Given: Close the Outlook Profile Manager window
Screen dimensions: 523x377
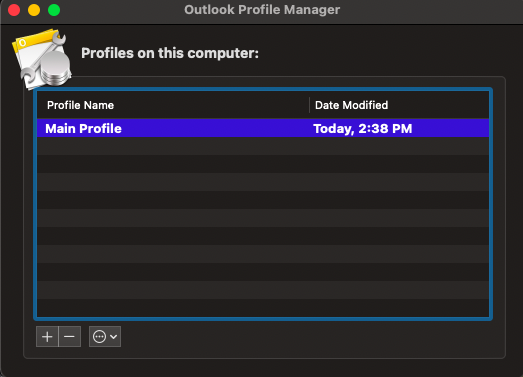Looking at the screenshot, I should (x=14, y=10).
